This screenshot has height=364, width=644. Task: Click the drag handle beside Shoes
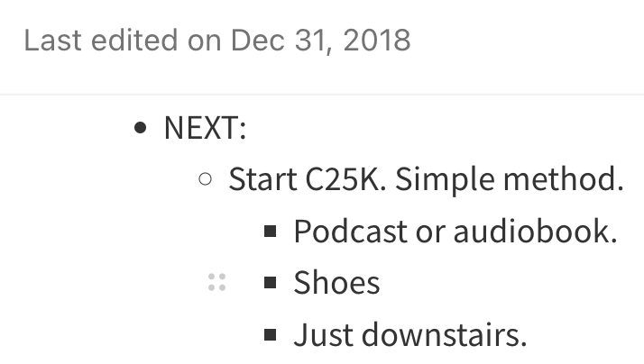[216, 283]
